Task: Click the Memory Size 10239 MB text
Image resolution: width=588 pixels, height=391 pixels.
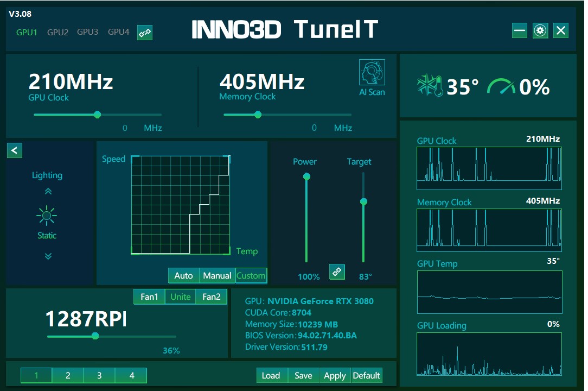Action: (291, 324)
